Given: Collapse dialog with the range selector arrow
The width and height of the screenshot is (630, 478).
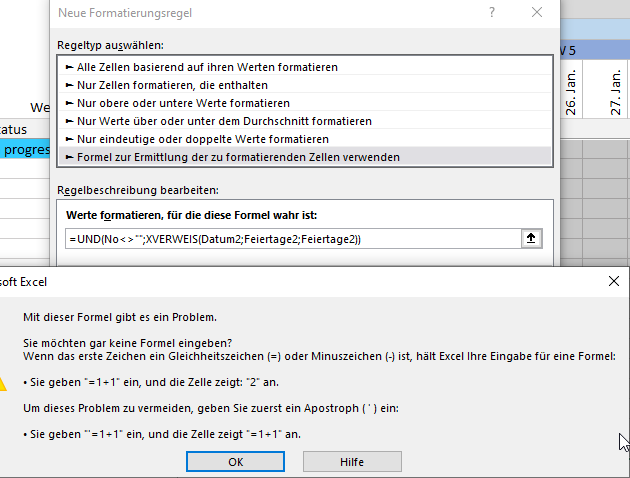Looking at the screenshot, I should pos(531,239).
